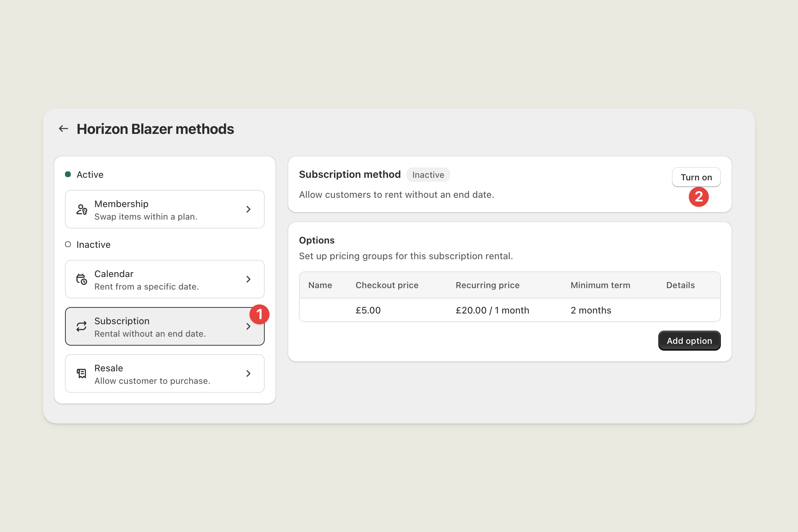The width and height of the screenshot is (798, 532).
Task: Click the Resale receipt icon
Action: tap(81, 373)
